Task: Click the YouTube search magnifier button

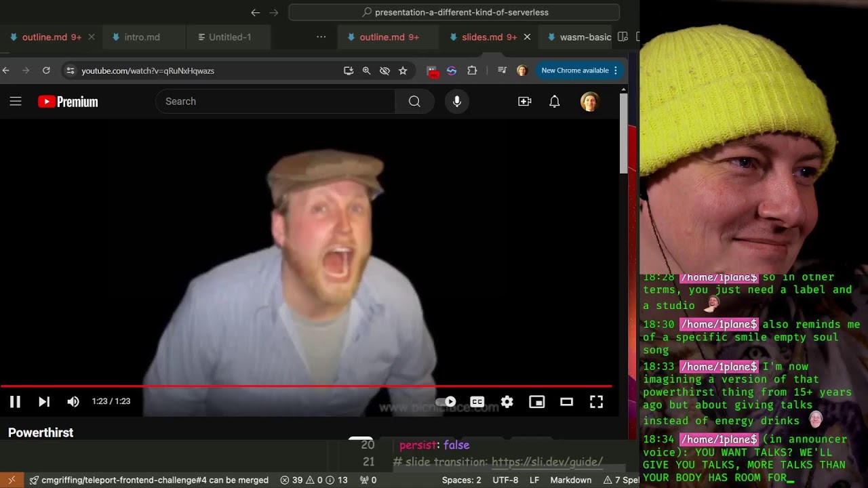Action: click(414, 102)
